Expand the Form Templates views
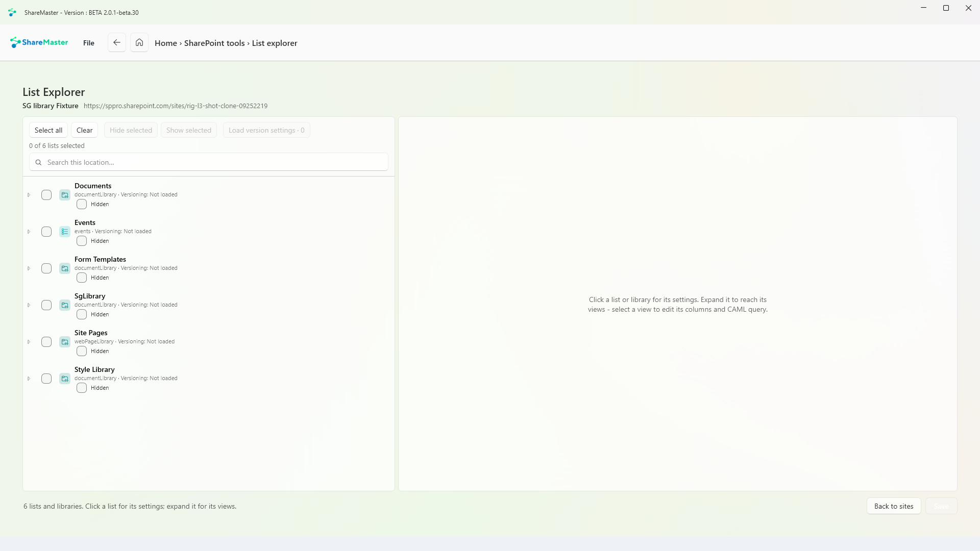 point(29,268)
